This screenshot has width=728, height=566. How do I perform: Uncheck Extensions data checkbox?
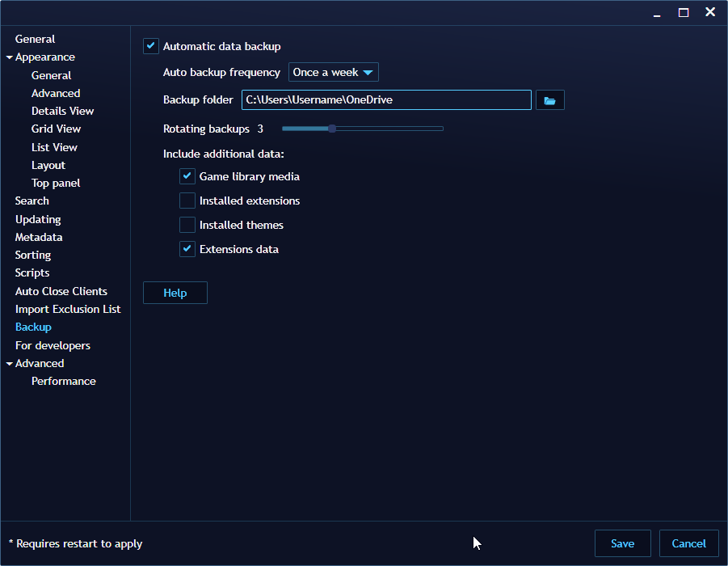point(187,249)
